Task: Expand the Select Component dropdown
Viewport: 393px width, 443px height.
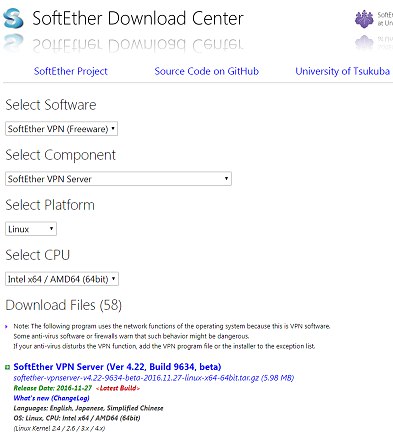Action: coord(118,179)
